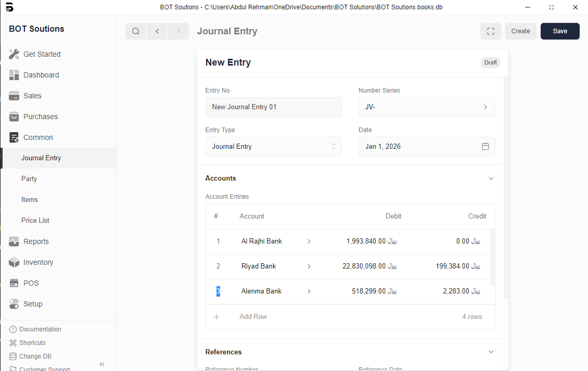
Task: Collapse the Accounts section
Action: pos(491,178)
